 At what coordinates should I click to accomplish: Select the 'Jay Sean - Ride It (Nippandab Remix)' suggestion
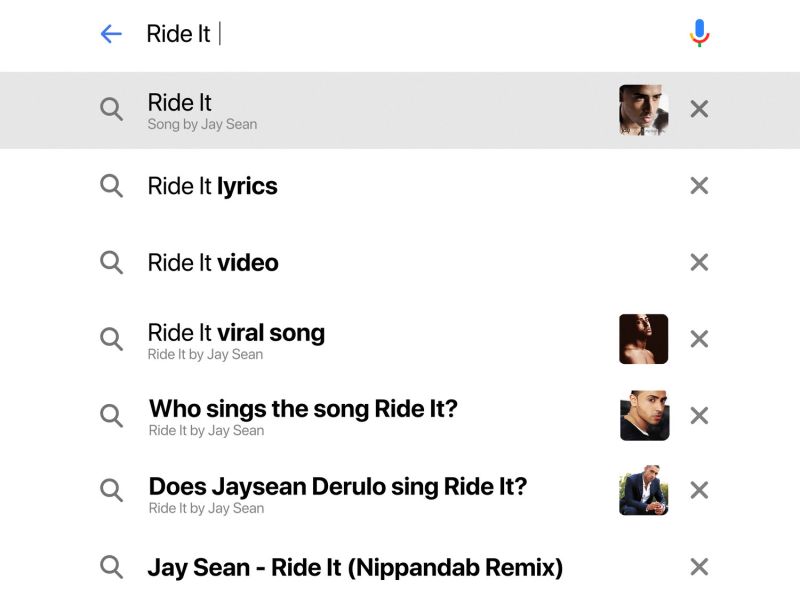pyautogui.click(x=355, y=567)
